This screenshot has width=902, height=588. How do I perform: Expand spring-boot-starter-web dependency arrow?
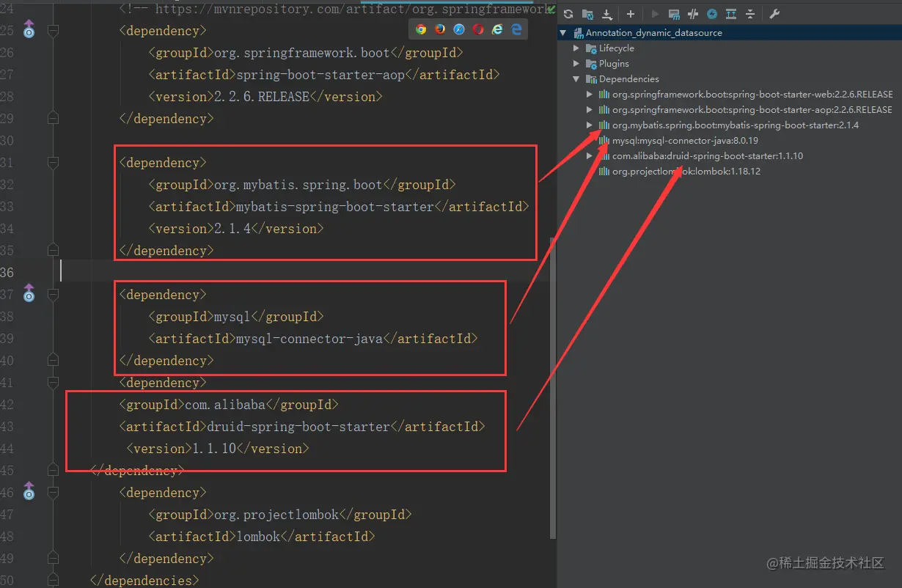(x=590, y=95)
